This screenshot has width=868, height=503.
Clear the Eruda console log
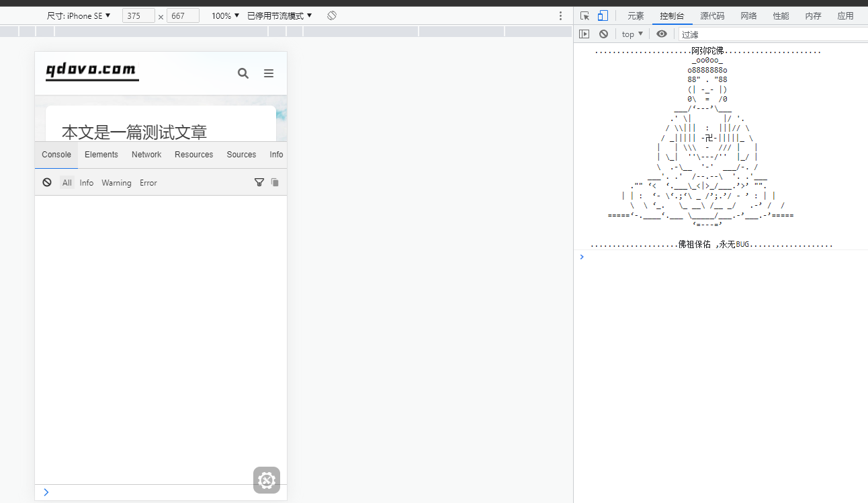[x=47, y=182]
